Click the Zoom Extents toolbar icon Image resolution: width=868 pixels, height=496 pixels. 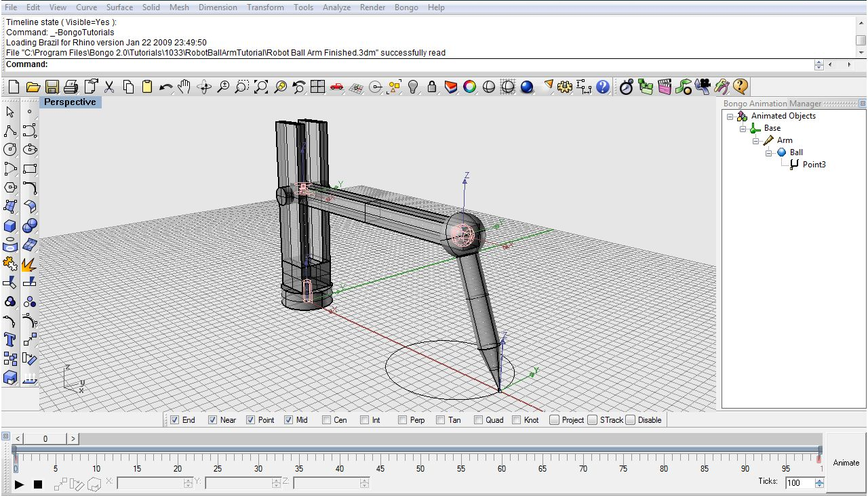(x=261, y=87)
